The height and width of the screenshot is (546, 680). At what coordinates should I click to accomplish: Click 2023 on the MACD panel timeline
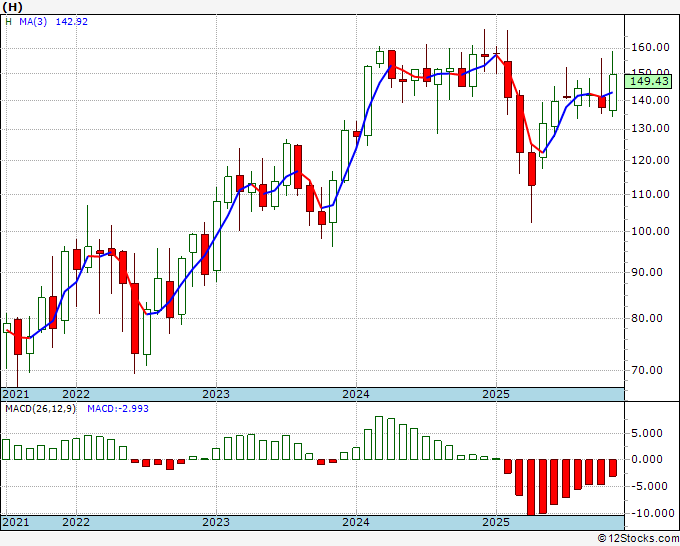(x=216, y=522)
